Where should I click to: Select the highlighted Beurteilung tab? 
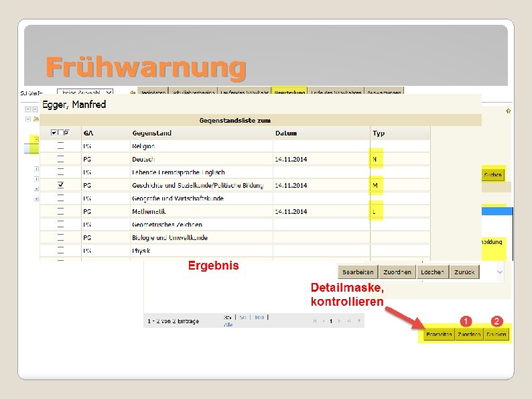click(x=289, y=92)
